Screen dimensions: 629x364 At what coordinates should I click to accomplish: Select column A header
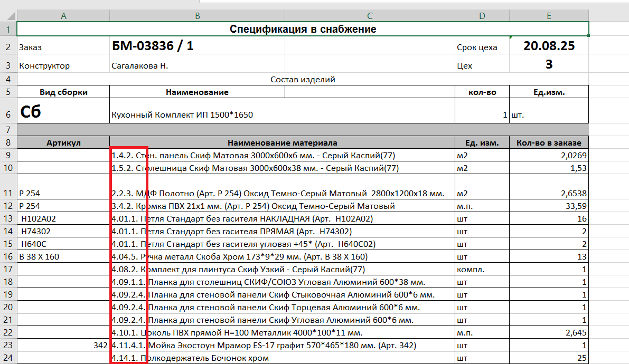click(x=63, y=16)
